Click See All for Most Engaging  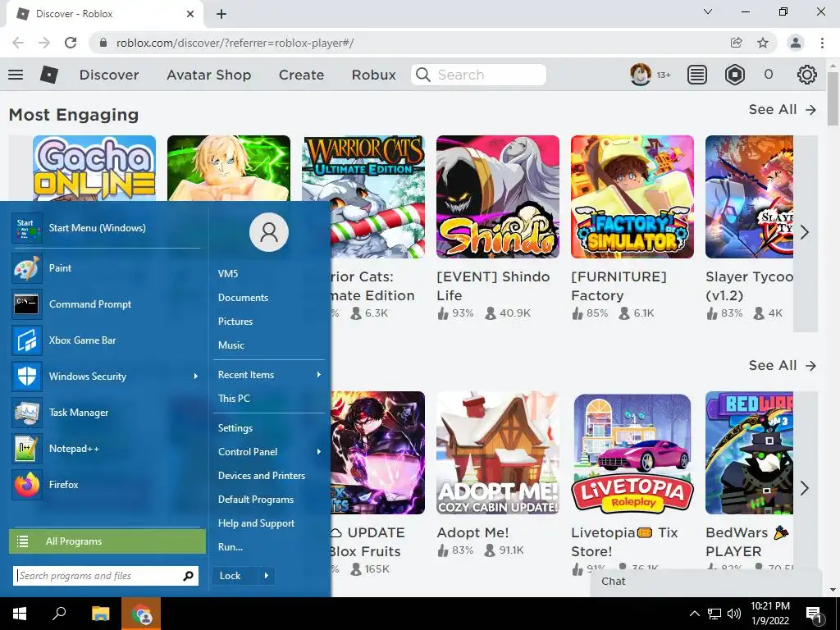click(783, 109)
